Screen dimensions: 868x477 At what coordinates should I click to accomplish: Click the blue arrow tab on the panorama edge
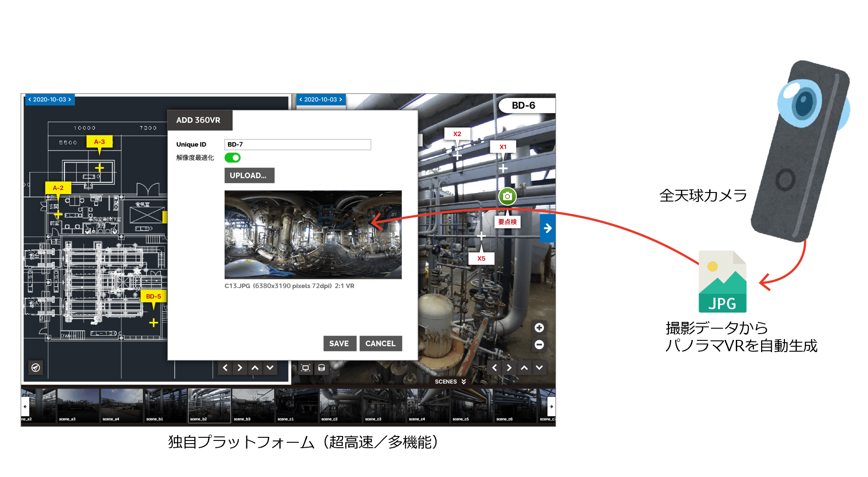pyautogui.click(x=547, y=229)
